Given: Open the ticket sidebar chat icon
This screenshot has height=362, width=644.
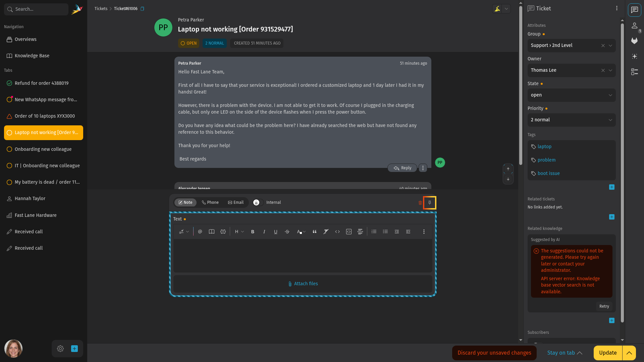Looking at the screenshot, I should (x=635, y=10).
